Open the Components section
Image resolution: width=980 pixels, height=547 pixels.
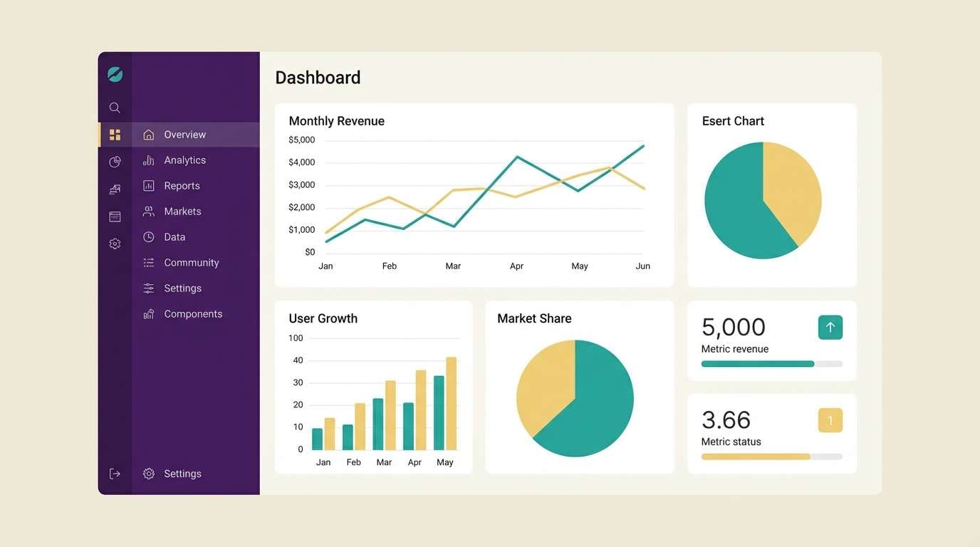click(193, 313)
